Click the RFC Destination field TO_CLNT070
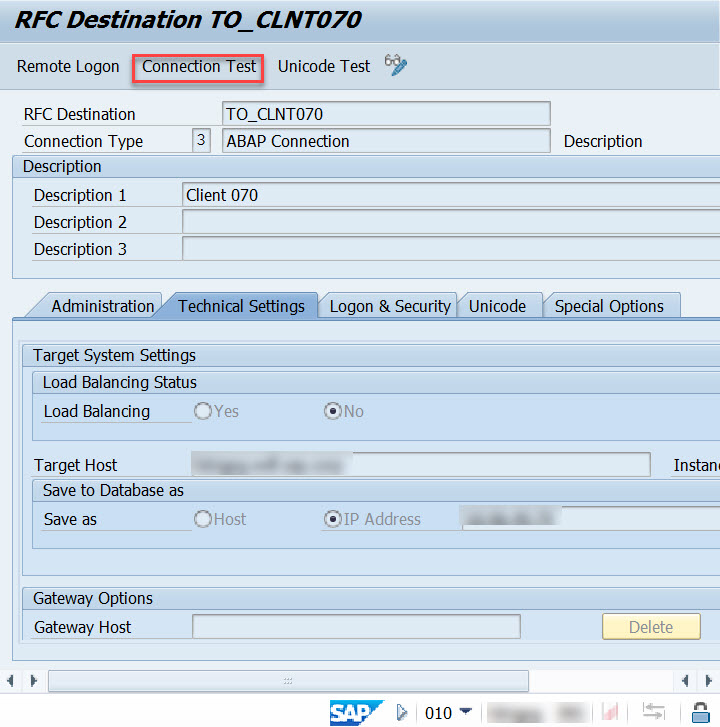Viewport: 720px width, 727px height. pyautogui.click(x=386, y=114)
